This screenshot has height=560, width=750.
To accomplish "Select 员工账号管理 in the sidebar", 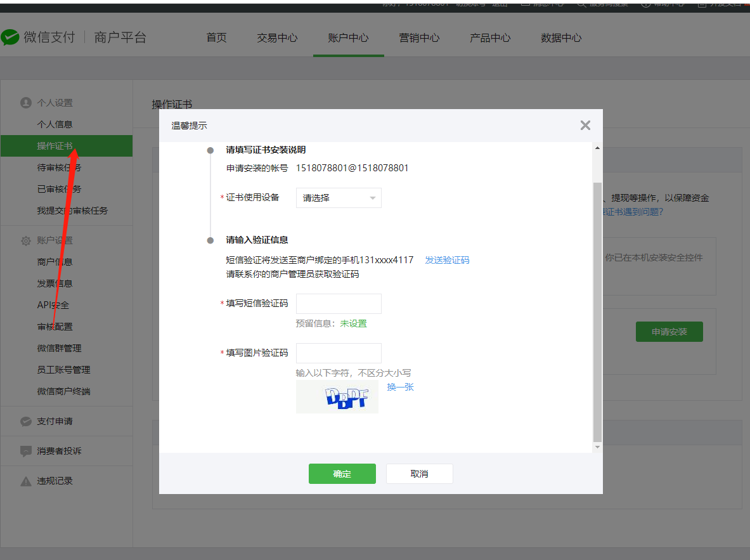I will (x=63, y=370).
